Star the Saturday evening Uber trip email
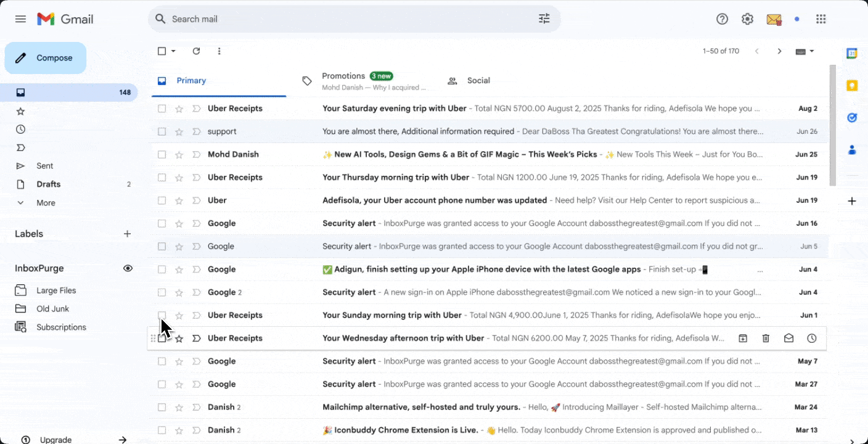868x444 pixels. [x=179, y=108]
